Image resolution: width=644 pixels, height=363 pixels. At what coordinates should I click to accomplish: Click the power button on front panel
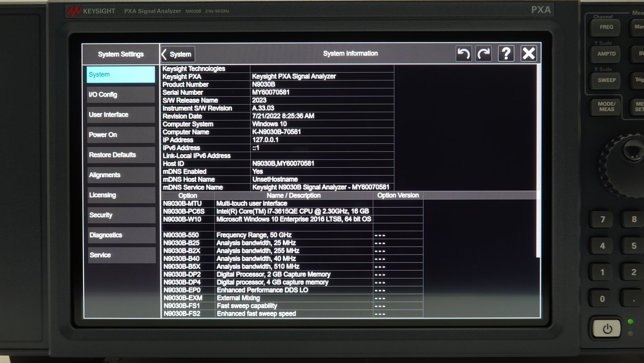pyautogui.click(x=607, y=329)
